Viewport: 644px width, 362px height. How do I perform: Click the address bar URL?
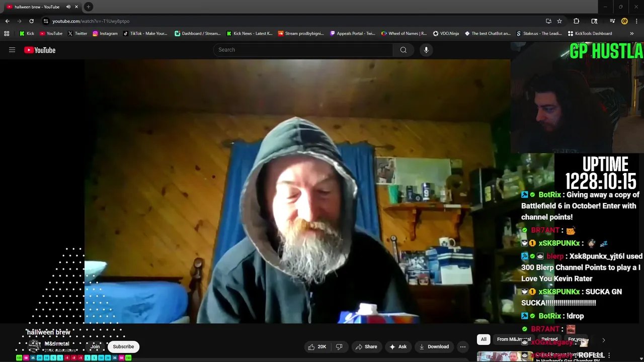pyautogui.click(x=91, y=21)
